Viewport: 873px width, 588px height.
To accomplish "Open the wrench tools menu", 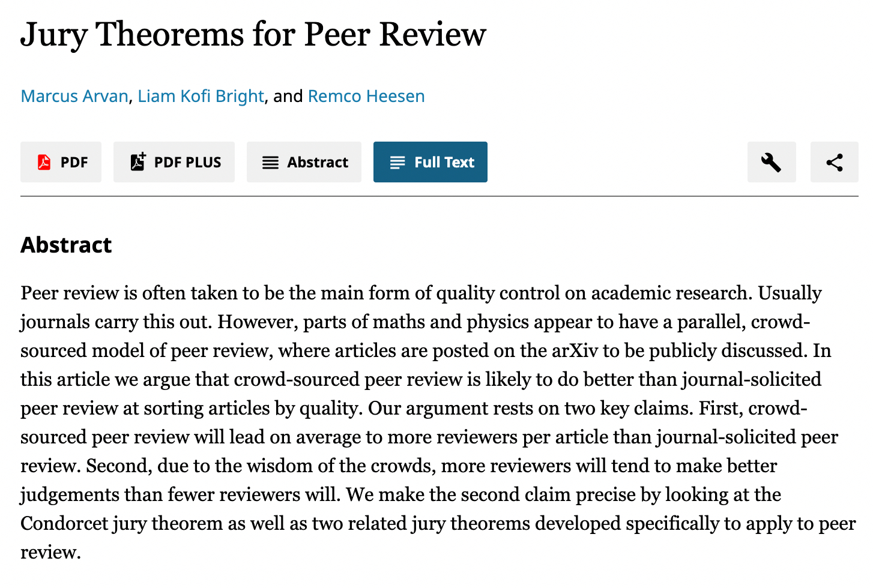I will click(x=771, y=162).
